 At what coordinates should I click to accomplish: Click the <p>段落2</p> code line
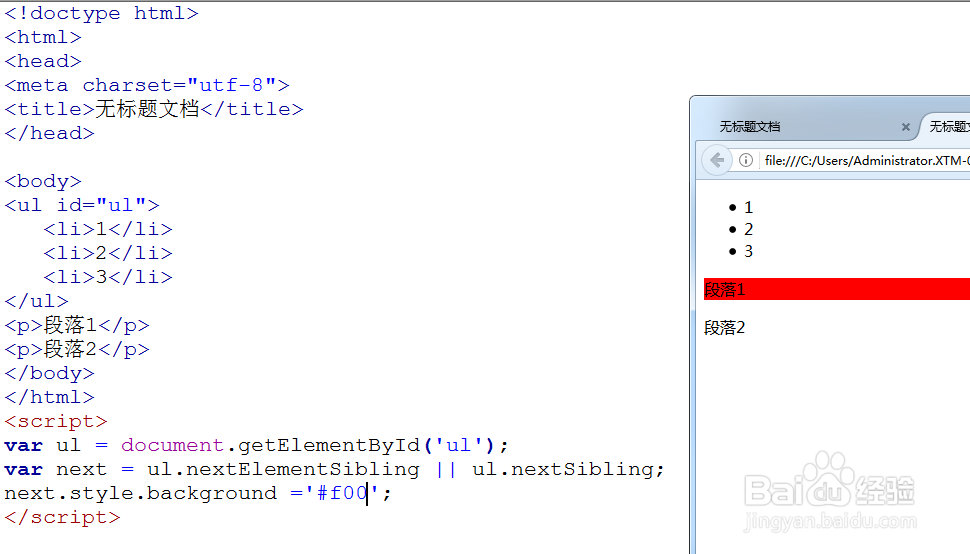[77, 349]
